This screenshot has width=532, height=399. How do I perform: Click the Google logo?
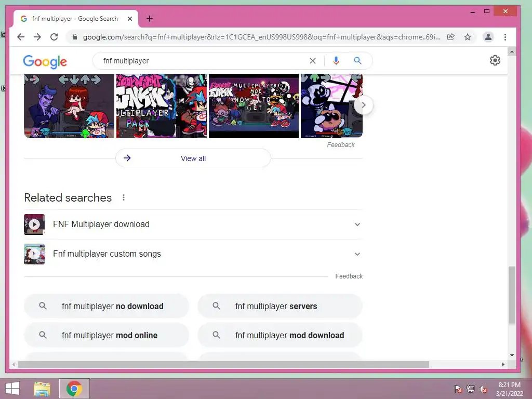coord(45,62)
